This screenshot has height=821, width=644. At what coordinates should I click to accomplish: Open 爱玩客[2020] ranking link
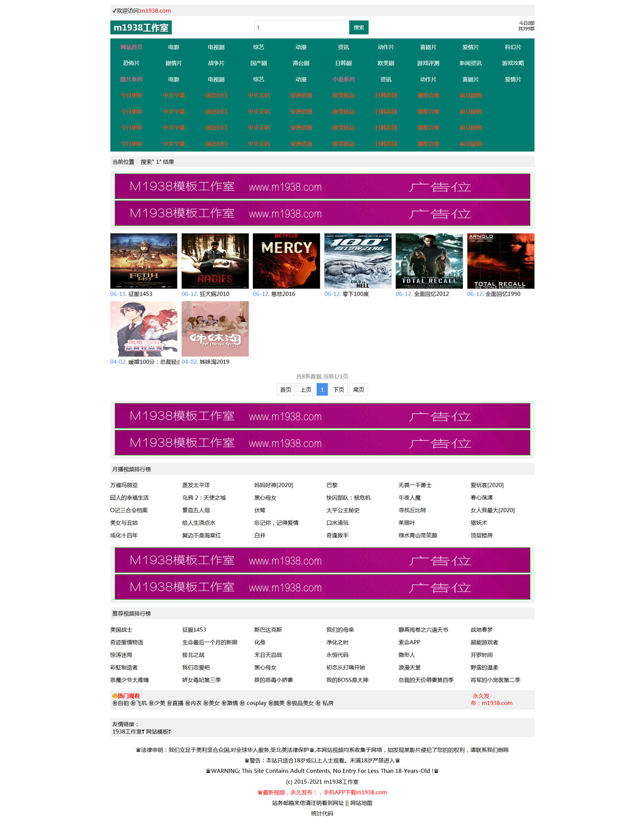(x=487, y=485)
